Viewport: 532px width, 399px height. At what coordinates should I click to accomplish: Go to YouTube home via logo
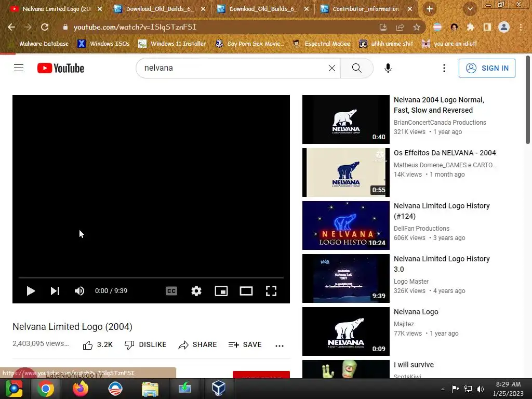click(x=61, y=68)
